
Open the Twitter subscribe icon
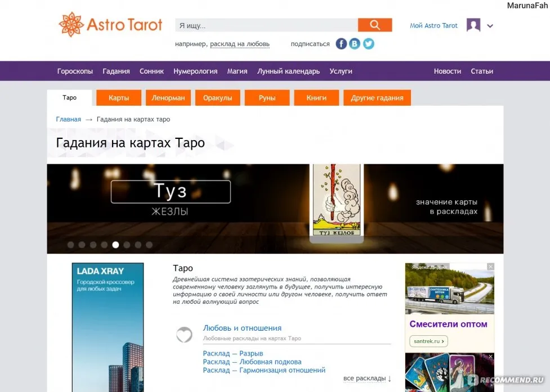tap(368, 44)
